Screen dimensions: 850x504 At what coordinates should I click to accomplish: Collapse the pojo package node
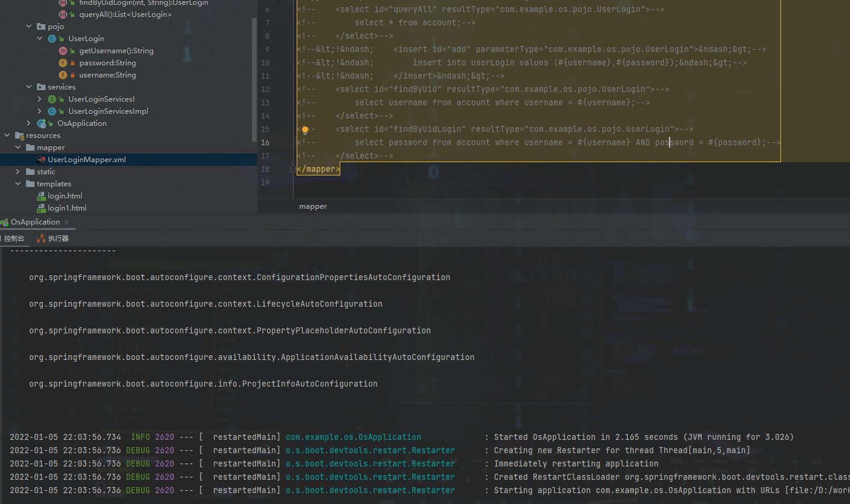(28, 26)
